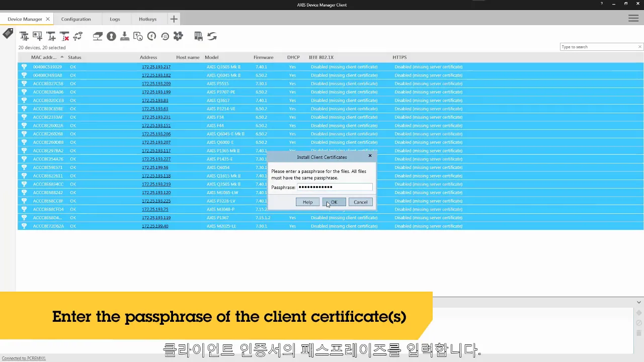The width and height of the screenshot is (644, 362).
Task: Select the AXIS Q6045 Mk II model cell
Action: tap(223, 75)
